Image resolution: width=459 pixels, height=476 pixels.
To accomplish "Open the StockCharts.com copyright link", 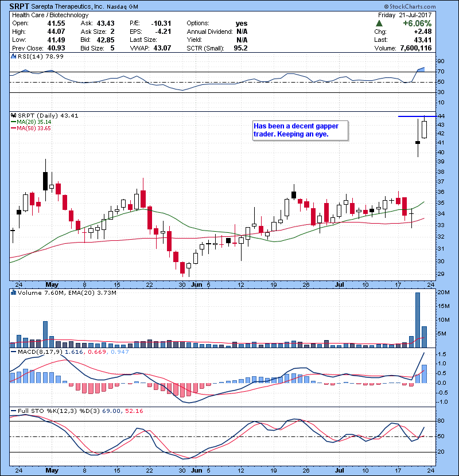I will click(x=410, y=6).
